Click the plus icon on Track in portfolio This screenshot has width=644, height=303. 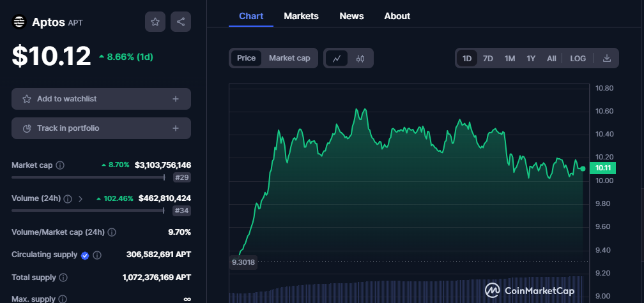click(176, 128)
